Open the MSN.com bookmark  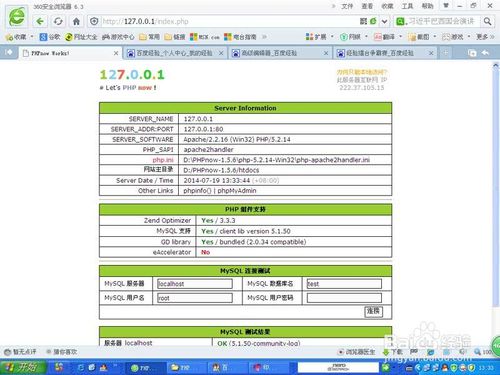point(205,37)
